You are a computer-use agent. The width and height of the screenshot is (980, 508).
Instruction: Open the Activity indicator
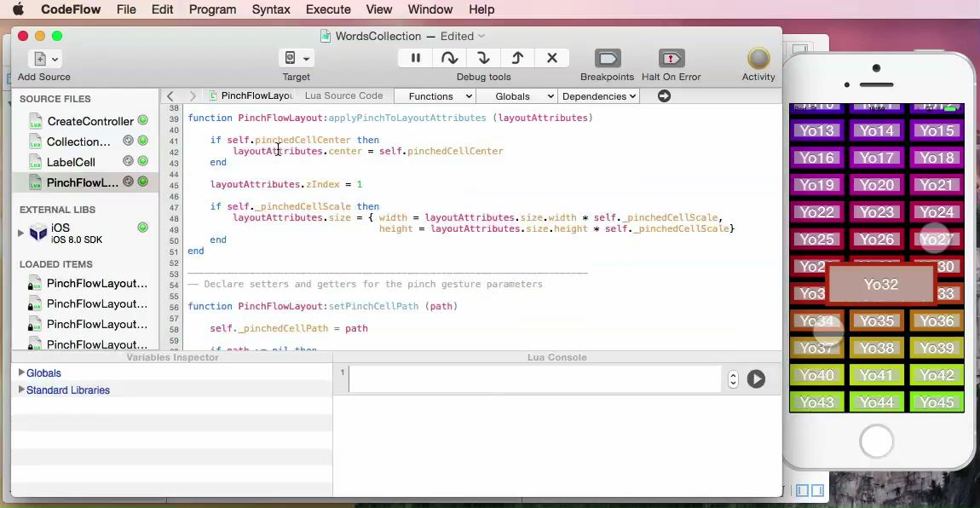coord(758,59)
